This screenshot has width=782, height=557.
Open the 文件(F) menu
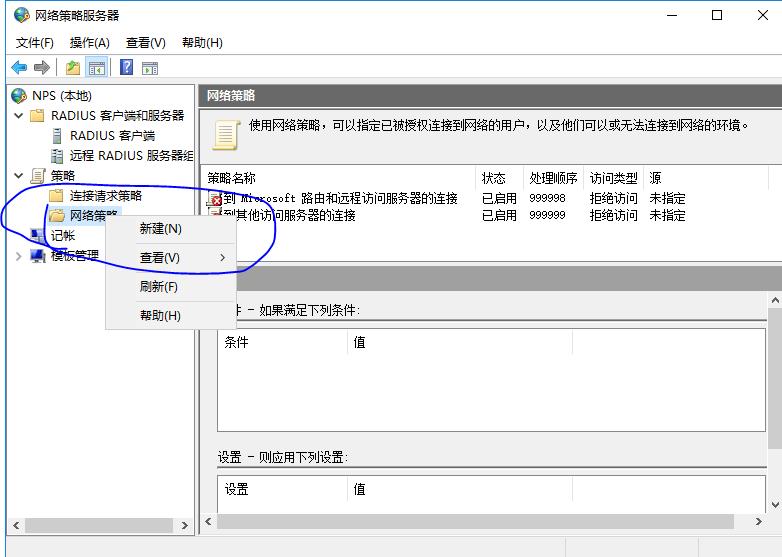[34, 43]
